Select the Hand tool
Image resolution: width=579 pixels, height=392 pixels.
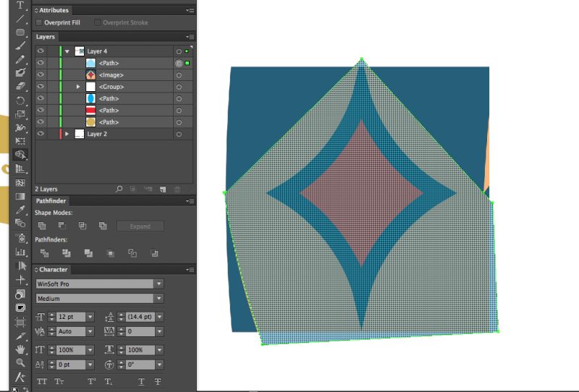coord(20,349)
